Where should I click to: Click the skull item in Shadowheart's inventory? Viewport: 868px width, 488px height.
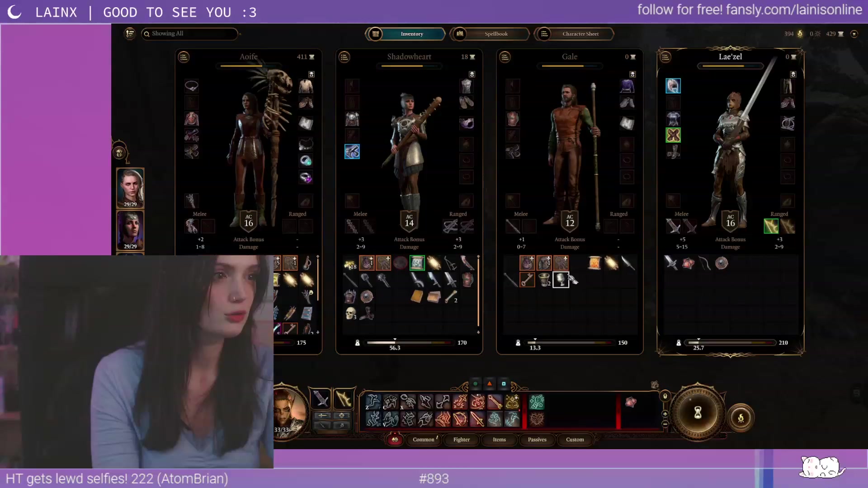[350, 313]
